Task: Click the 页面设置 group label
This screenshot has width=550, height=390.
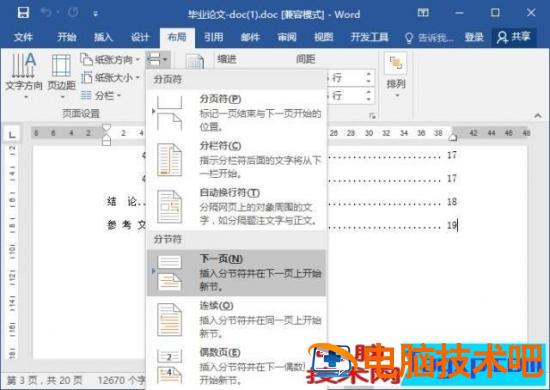Action: 81,114
